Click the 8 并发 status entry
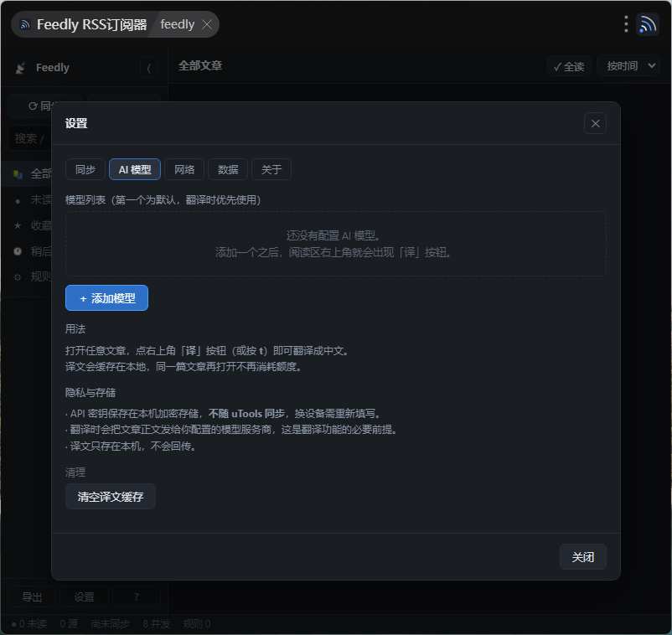 [x=157, y=624]
